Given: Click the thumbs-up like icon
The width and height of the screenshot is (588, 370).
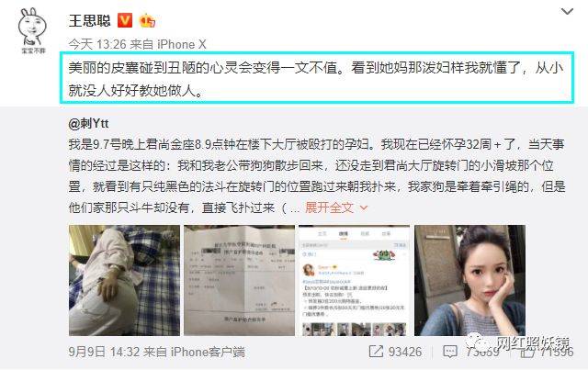Looking at the screenshot, I should pos(526,353).
